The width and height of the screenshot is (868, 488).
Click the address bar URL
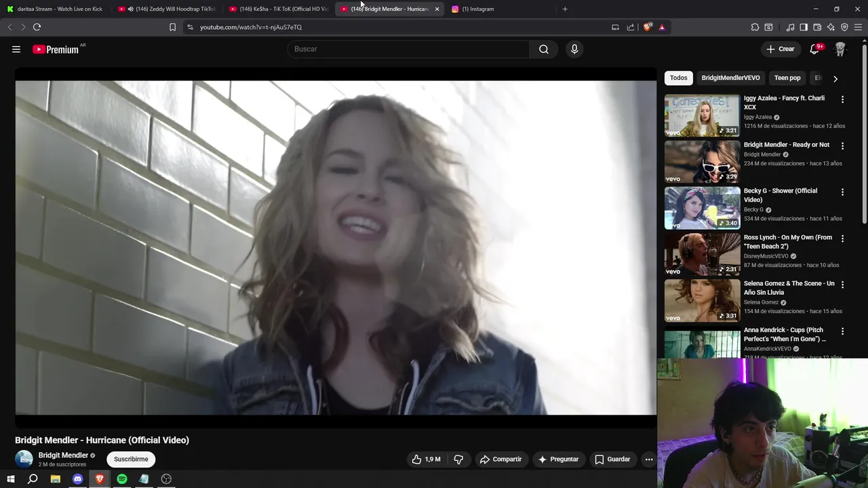pyautogui.click(x=251, y=27)
